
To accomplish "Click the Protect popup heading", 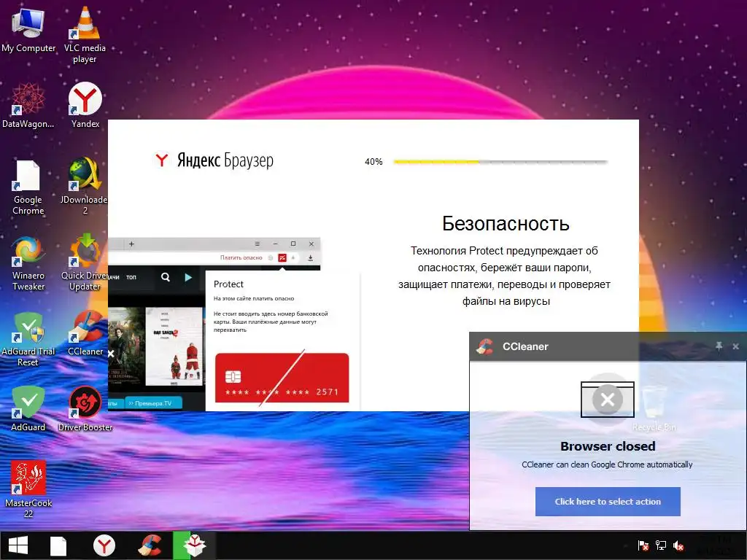I will 228,284.
